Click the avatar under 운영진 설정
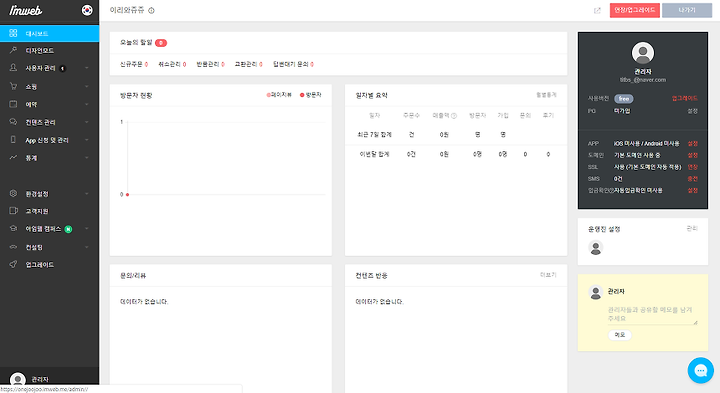Image resolution: width=720 pixels, height=393 pixels. click(596, 248)
